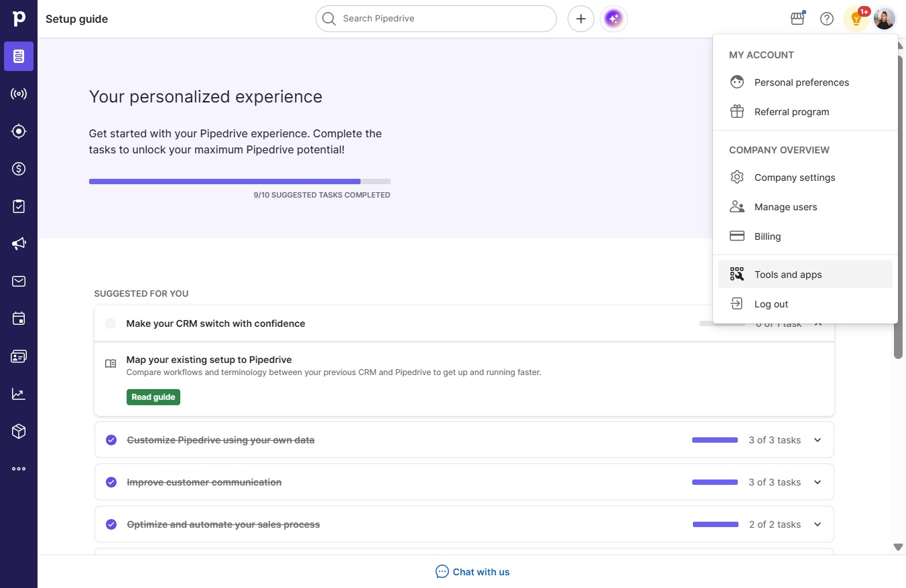Viewport: 906px width, 588px height.
Task: Open the Deals dollar sidebar icon
Action: coord(19,169)
